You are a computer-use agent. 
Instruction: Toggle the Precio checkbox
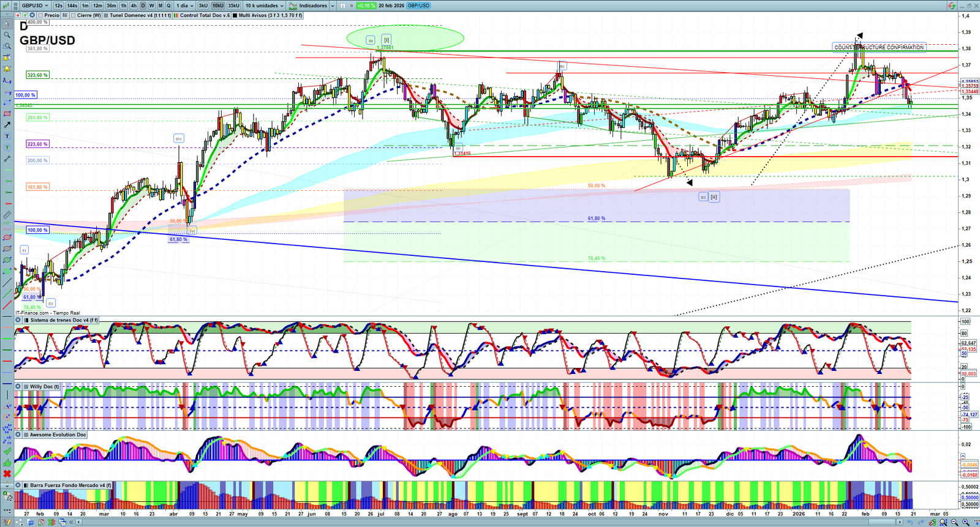[40, 15]
